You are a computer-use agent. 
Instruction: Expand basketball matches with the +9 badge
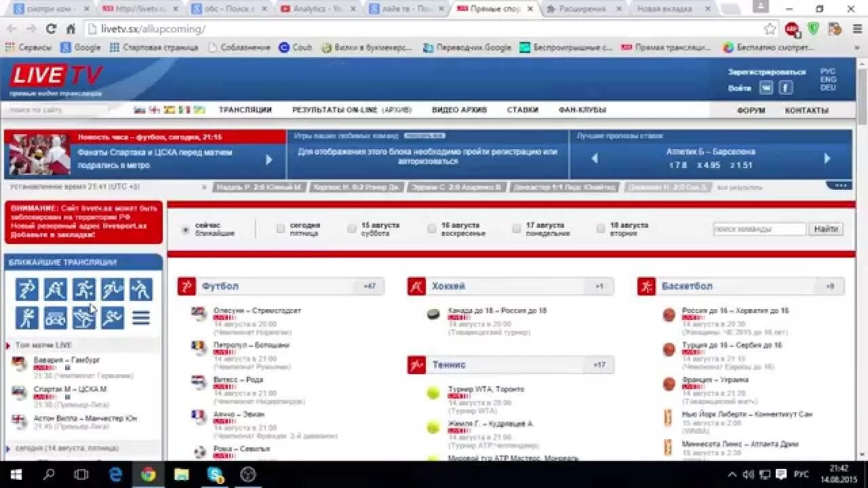830,286
